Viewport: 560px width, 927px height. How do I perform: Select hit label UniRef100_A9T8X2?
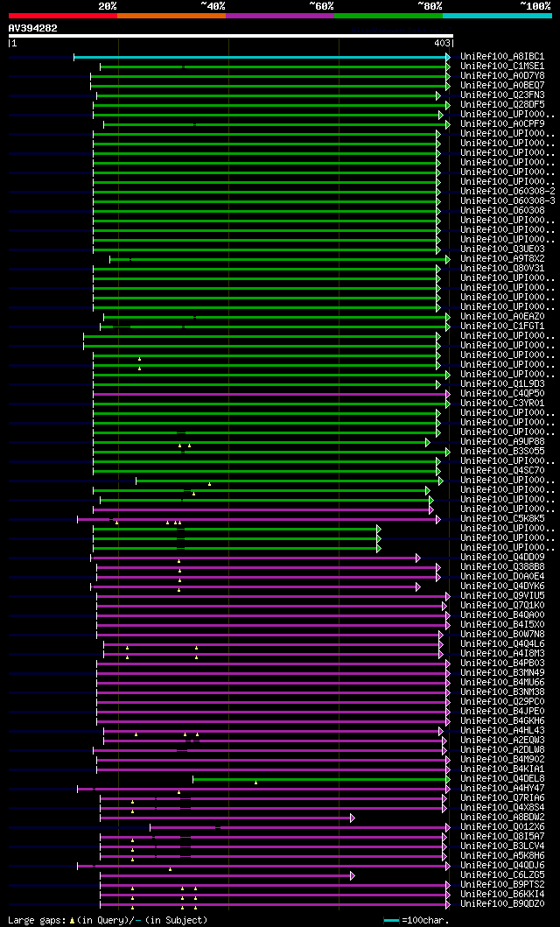point(503,259)
